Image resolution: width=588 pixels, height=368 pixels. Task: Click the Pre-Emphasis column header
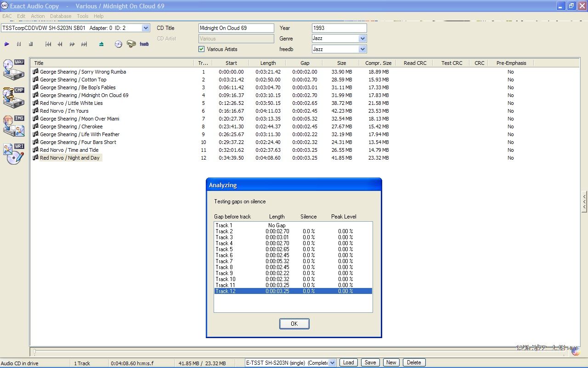[x=511, y=63]
